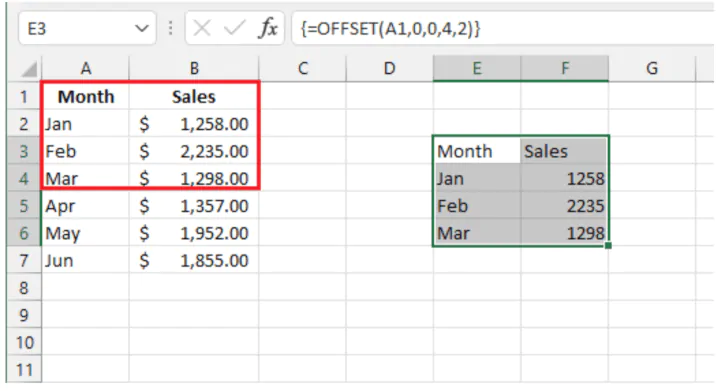This screenshot has width=720, height=391.
Task: Click the formula bar divider dots handle
Action: point(170,29)
